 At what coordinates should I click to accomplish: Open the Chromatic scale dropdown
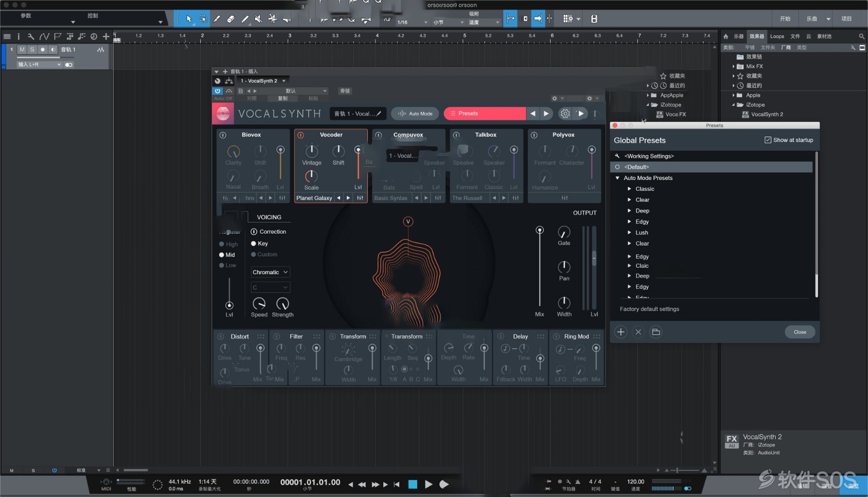(x=270, y=272)
